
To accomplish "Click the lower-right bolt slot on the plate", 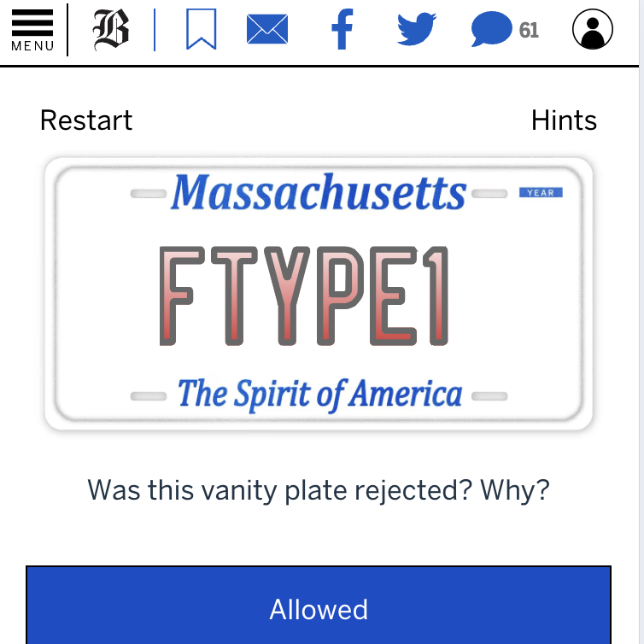I will pyautogui.click(x=489, y=396).
